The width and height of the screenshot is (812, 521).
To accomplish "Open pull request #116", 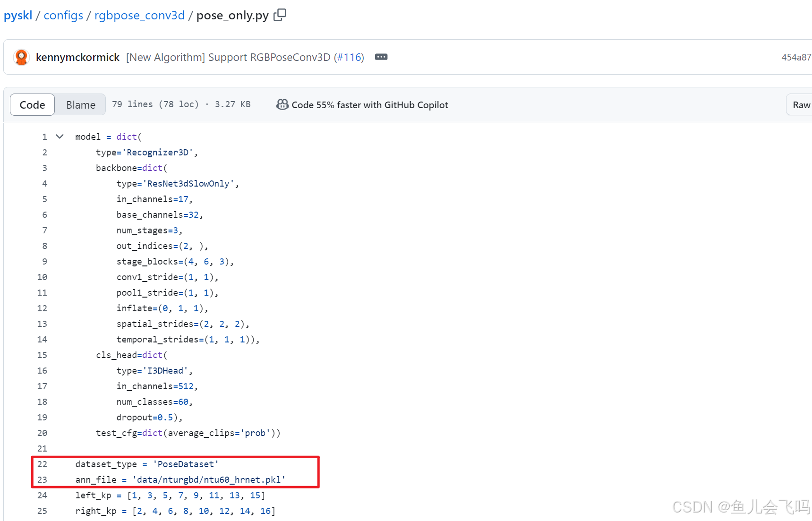I will click(350, 57).
